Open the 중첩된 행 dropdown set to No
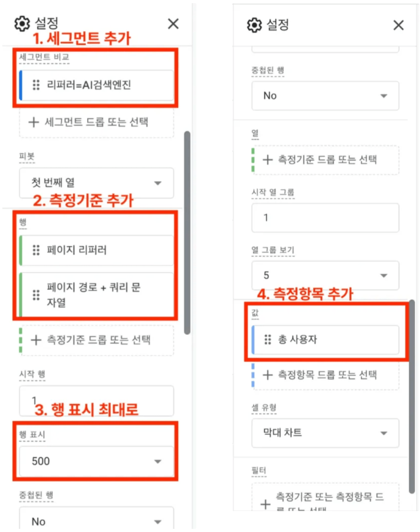 pos(325,96)
